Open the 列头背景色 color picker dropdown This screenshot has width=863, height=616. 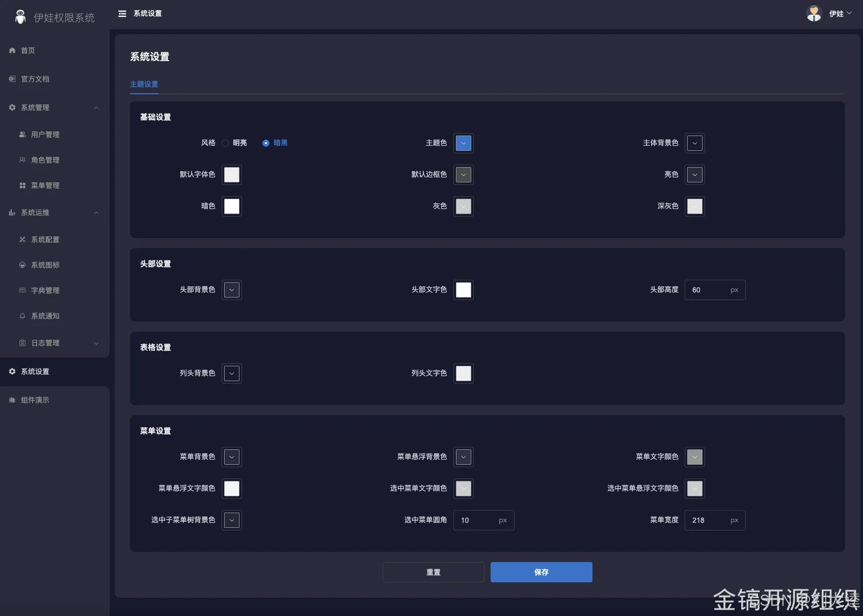tap(232, 373)
